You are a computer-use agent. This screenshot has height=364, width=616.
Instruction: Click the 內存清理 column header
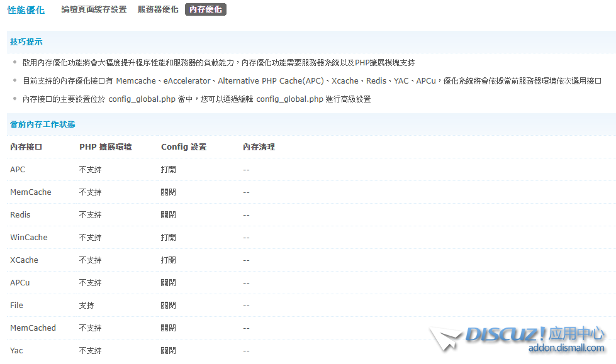point(259,147)
